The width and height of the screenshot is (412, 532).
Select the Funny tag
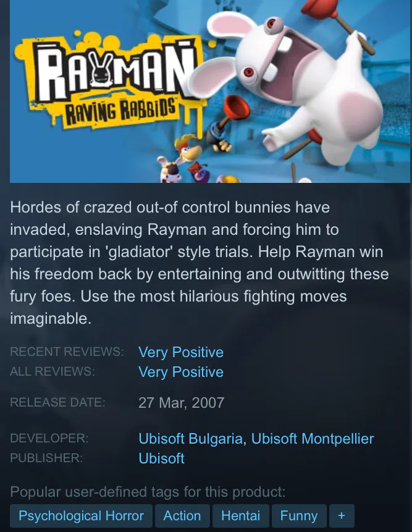tap(299, 516)
